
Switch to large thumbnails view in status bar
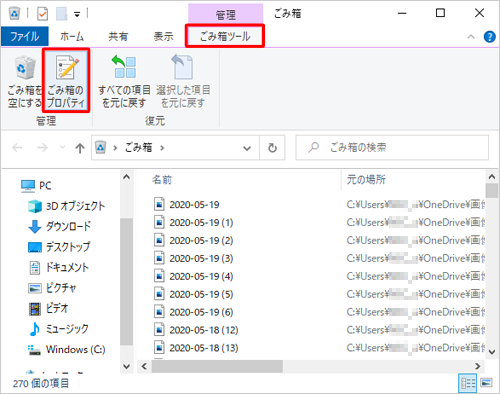[486, 383]
